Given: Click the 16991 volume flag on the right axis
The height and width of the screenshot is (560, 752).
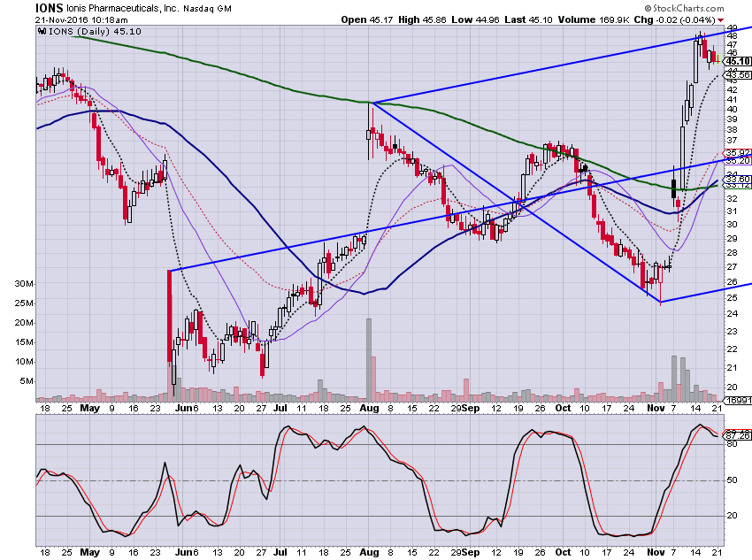Looking at the screenshot, I should pos(738,401).
